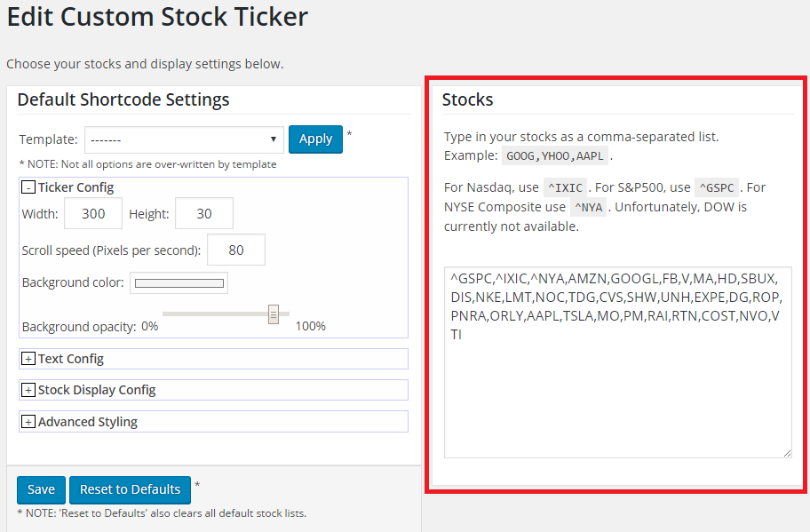
Task: Click Reset to Defaults button
Action: pyautogui.click(x=130, y=489)
